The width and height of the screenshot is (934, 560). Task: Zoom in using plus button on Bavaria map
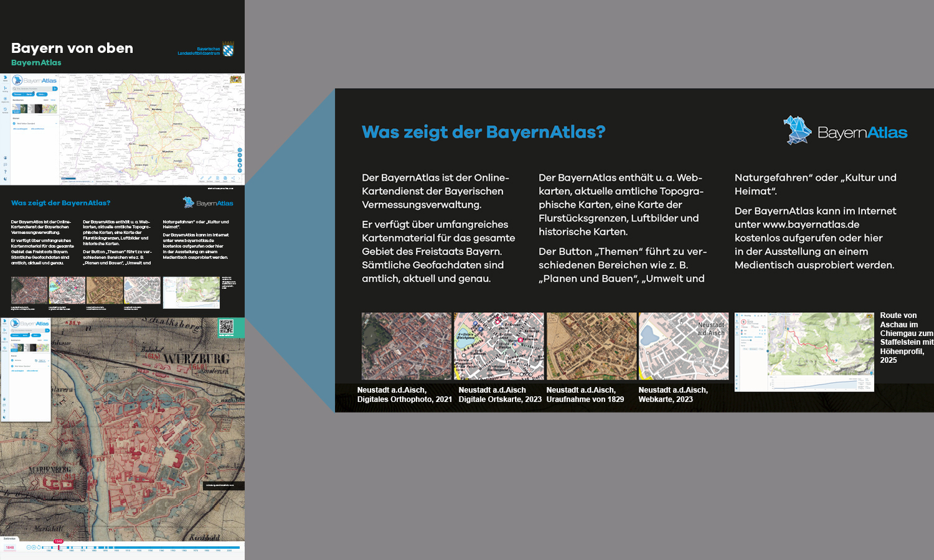[x=240, y=155]
